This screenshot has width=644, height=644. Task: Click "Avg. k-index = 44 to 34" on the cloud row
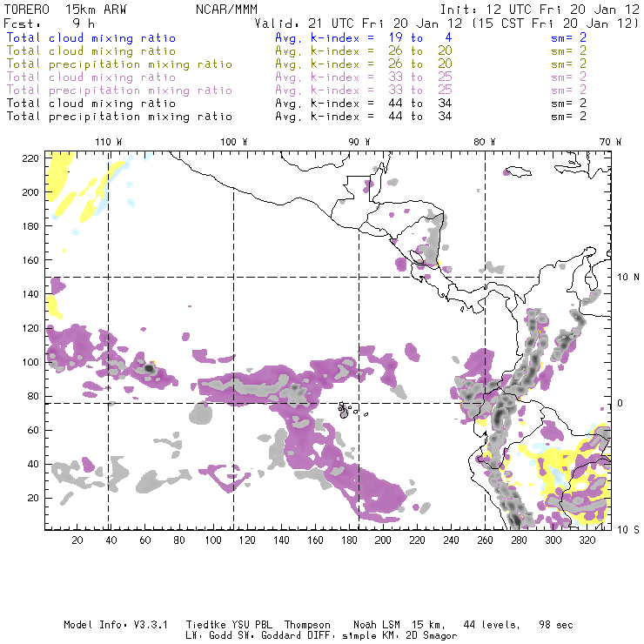point(364,103)
